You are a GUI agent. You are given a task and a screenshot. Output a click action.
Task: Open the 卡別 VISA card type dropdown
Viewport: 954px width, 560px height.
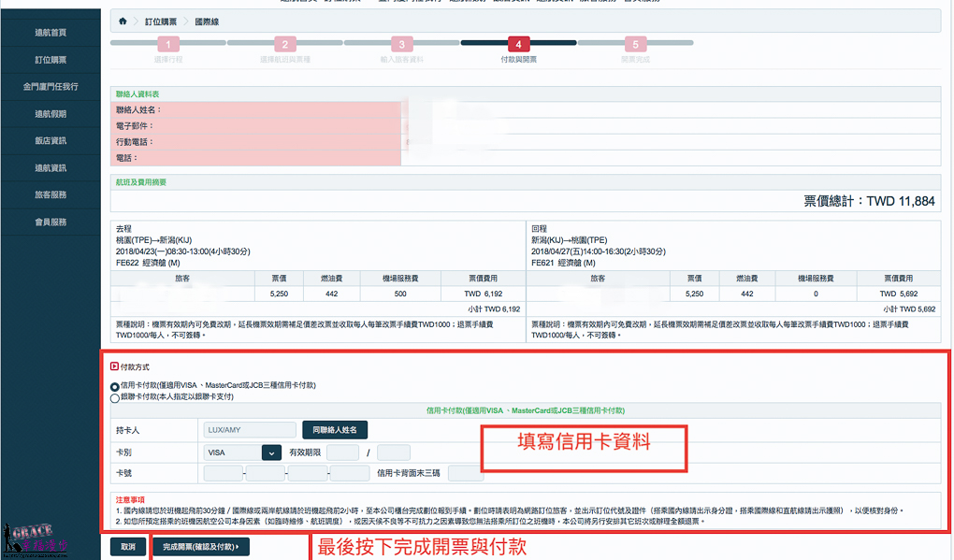[242, 452]
